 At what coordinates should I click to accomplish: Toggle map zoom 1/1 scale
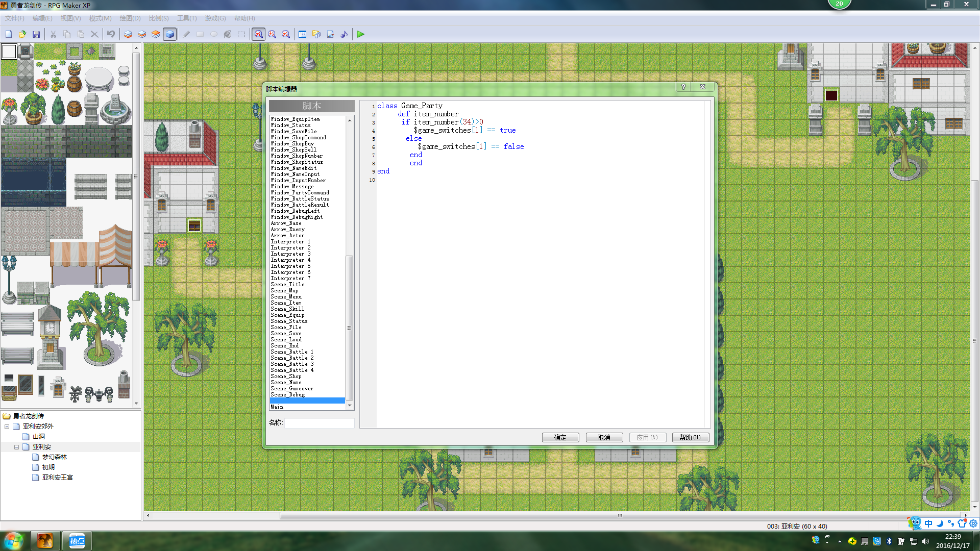coord(258,34)
